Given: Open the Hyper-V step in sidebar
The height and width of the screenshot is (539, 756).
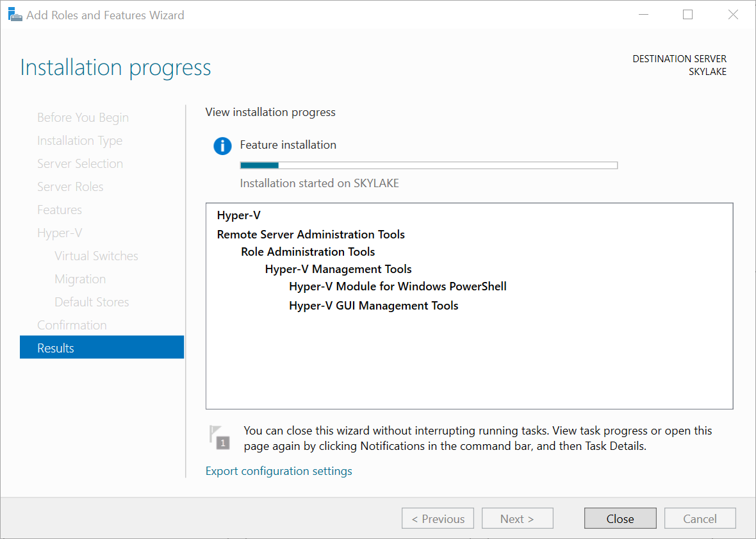Looking at the screenshot, I should pos(60,233).
